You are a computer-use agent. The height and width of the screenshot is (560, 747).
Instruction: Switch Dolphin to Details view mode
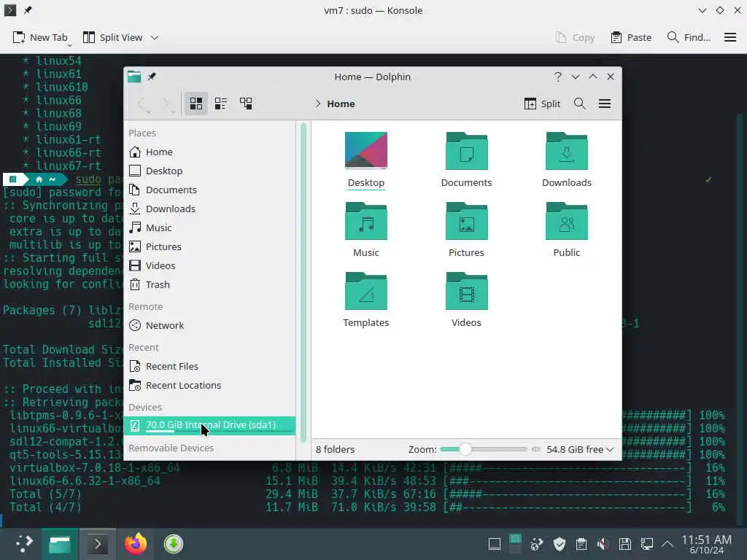click(x=246, y=104)
